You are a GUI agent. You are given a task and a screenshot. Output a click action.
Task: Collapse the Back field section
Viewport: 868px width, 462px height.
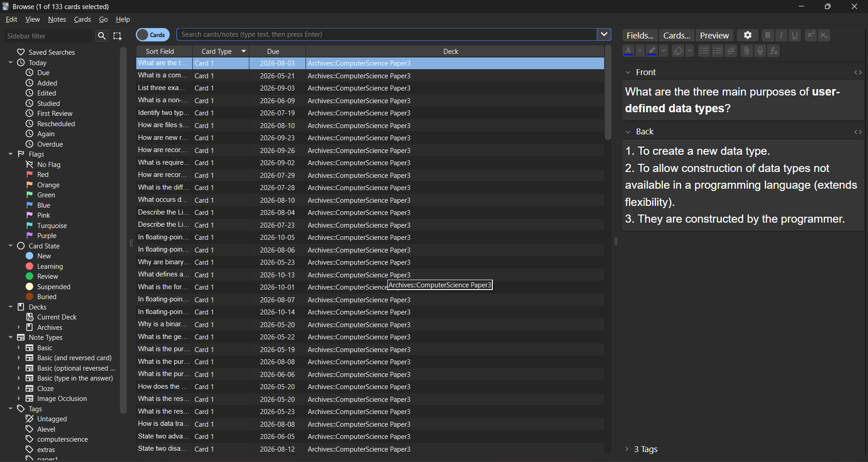(x=628, y=132)
